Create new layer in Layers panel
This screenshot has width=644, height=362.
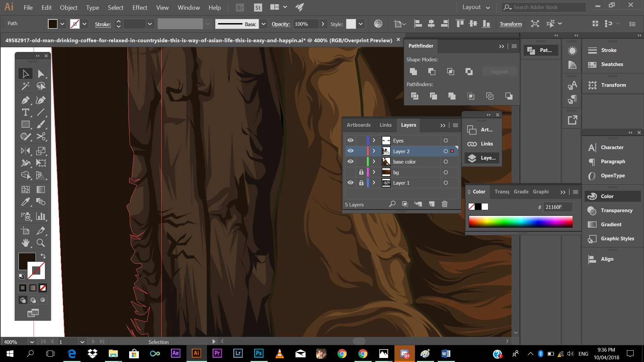click(x=432, y=204)
